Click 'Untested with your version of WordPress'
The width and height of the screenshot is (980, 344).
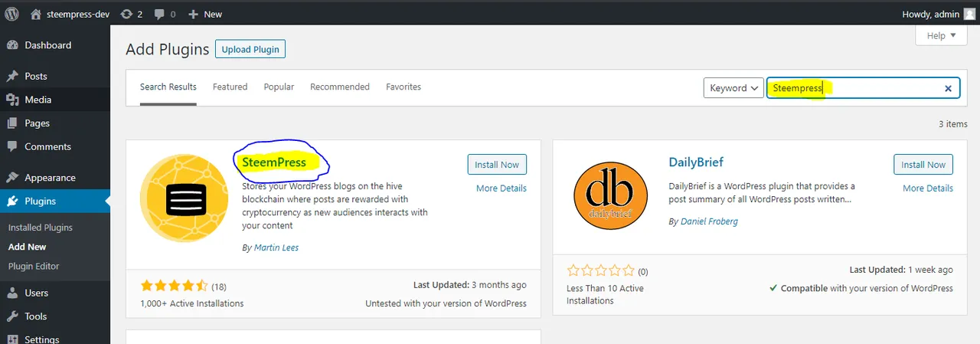click(446, 303)
